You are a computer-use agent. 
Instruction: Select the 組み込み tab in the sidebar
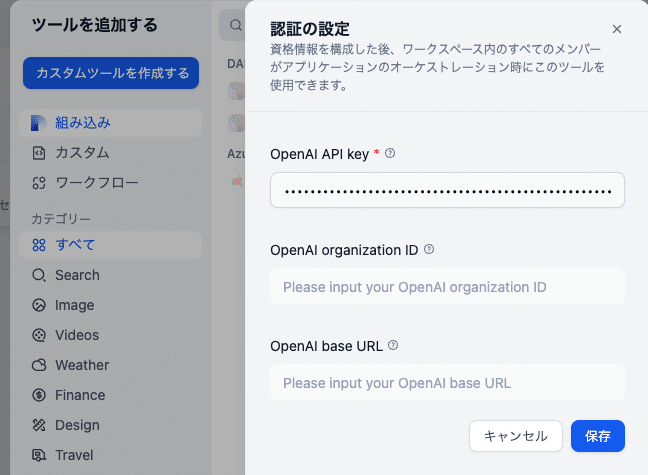point(110,123)
